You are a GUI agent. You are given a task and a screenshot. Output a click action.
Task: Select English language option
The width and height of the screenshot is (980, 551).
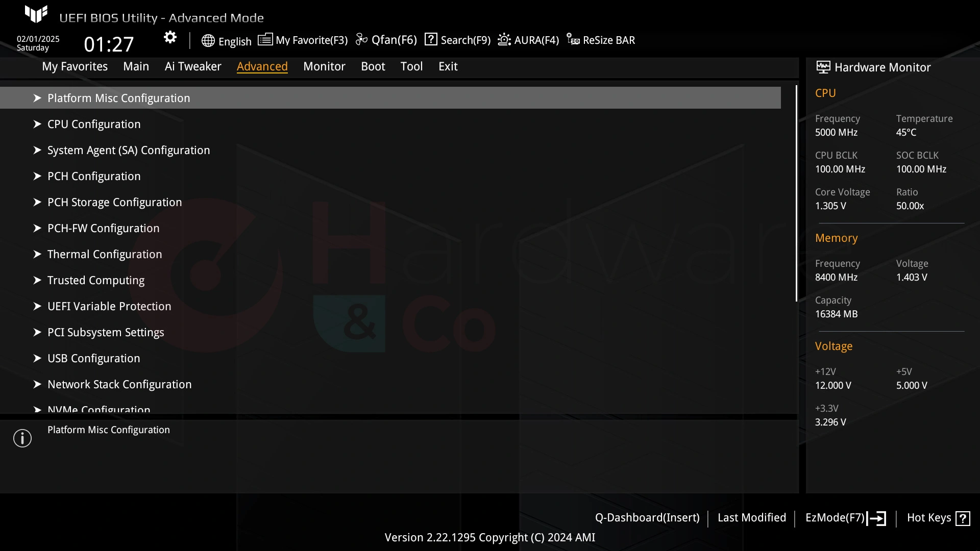pyautogui.click(x=226, y=41)
